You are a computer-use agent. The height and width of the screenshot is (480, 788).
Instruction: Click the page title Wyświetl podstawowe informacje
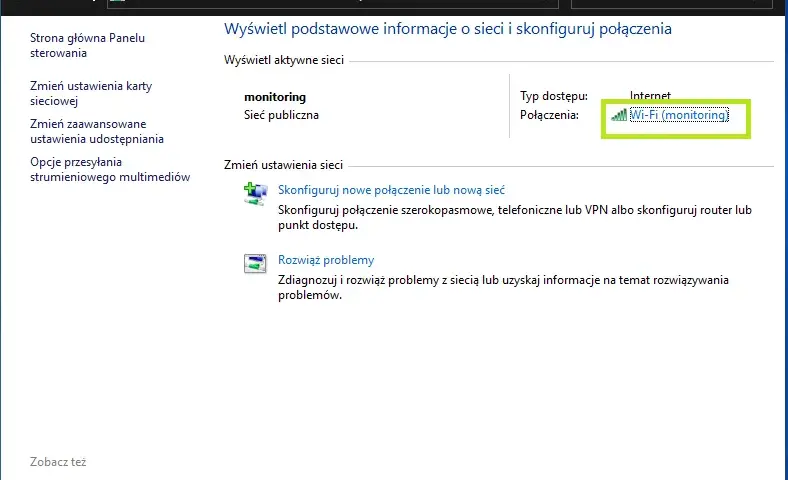click(x=448, y=29)
